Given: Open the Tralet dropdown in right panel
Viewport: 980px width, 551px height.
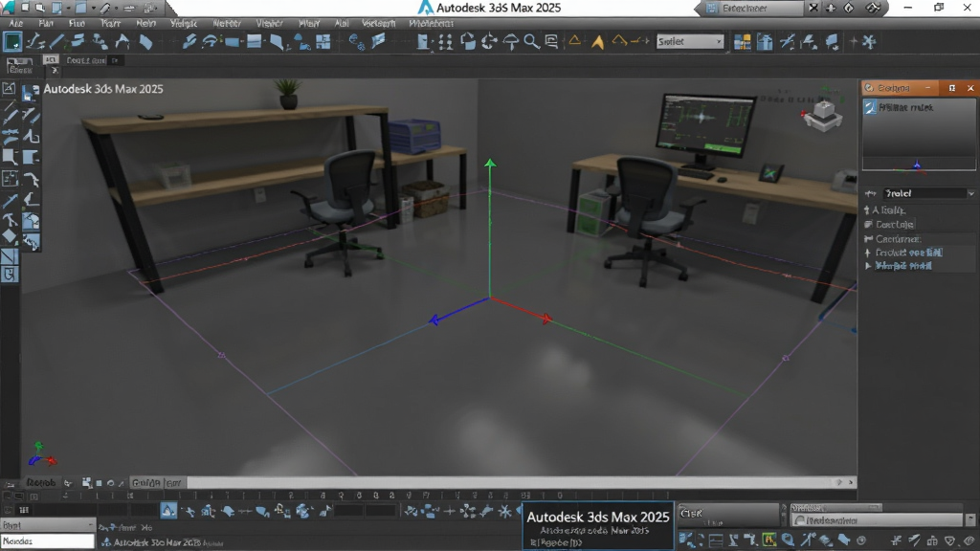Looking at the screenshot, I should point(928,193).
